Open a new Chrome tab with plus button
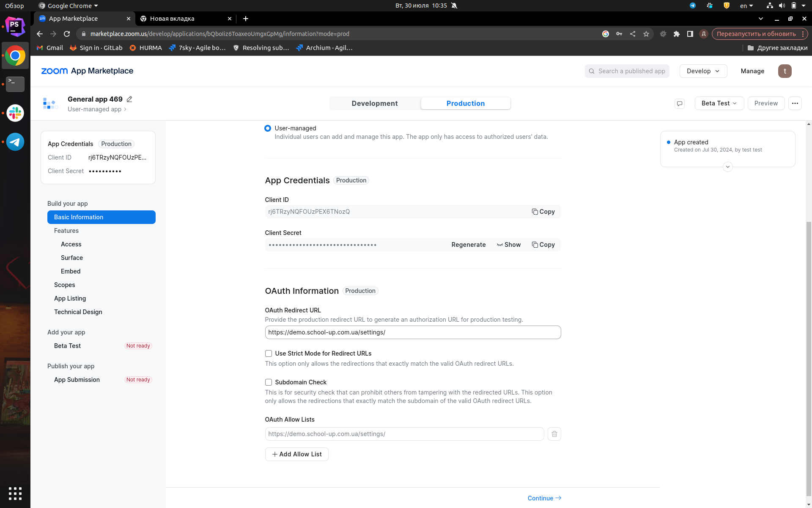This screenshot has width=812, height=508. click(x=246, y=19)
